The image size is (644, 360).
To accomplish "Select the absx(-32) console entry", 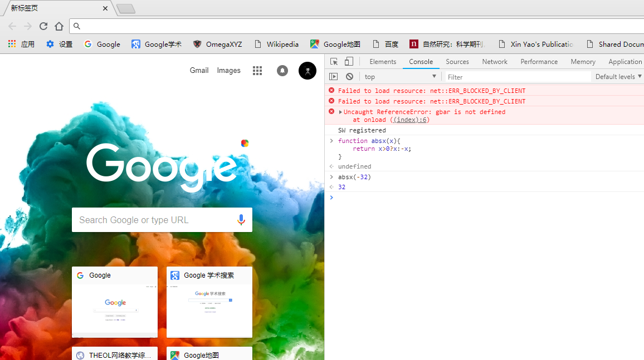I will (x=354, y=177).
